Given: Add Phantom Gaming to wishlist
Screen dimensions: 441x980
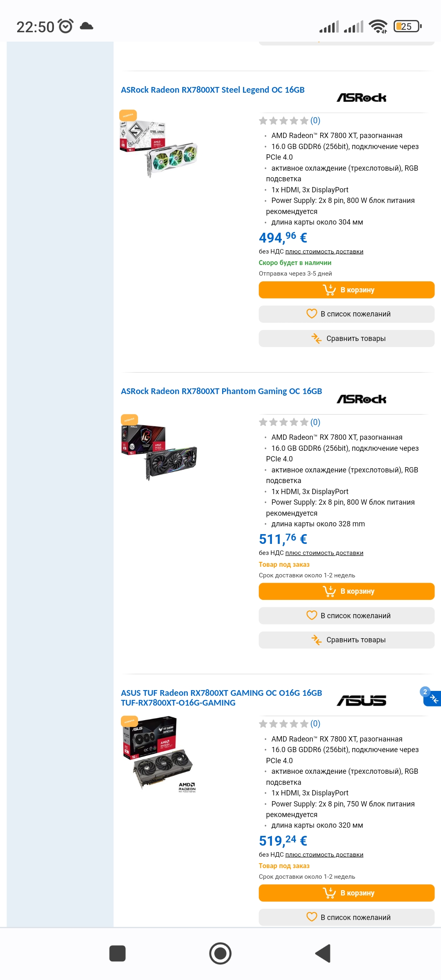Looking at the screenshot, I should [347, 616].
